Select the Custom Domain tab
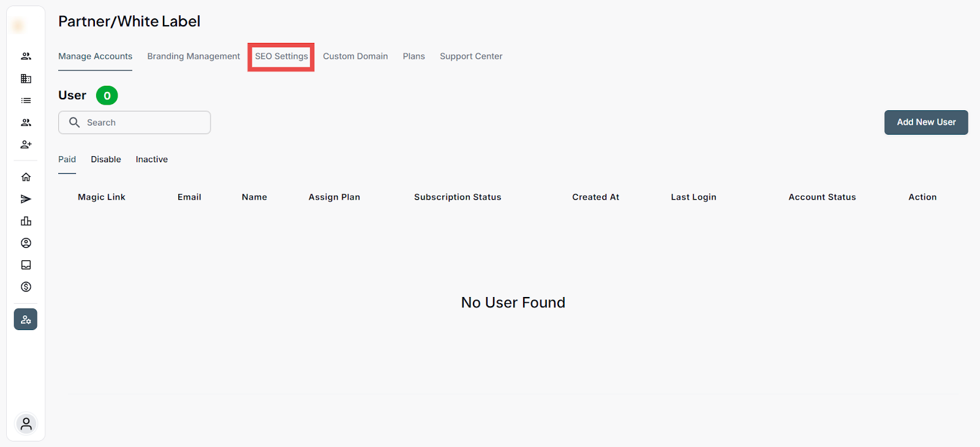Screen dimensions: 980x447 click(355, 56)
